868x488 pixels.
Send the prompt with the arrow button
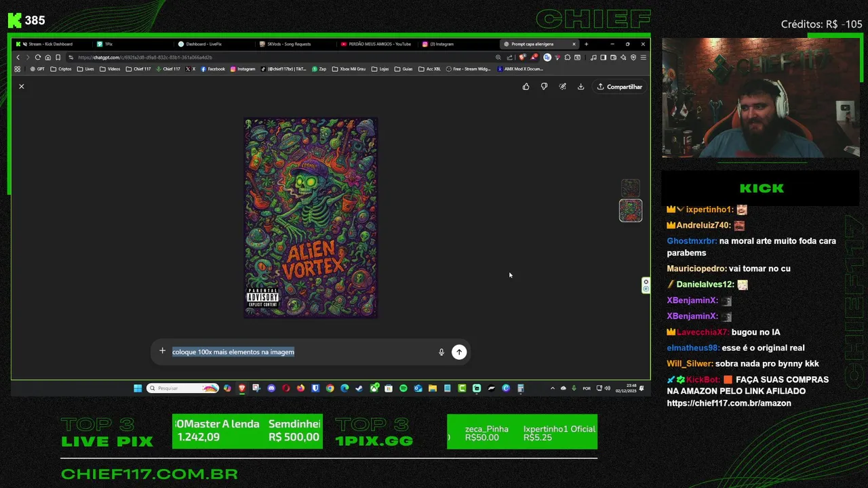click(459, 352)
